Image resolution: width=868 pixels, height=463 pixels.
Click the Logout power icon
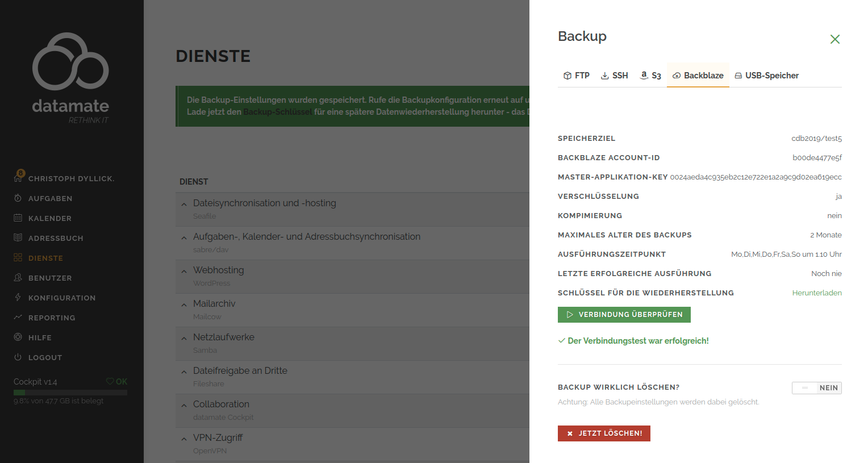(18, 357)
